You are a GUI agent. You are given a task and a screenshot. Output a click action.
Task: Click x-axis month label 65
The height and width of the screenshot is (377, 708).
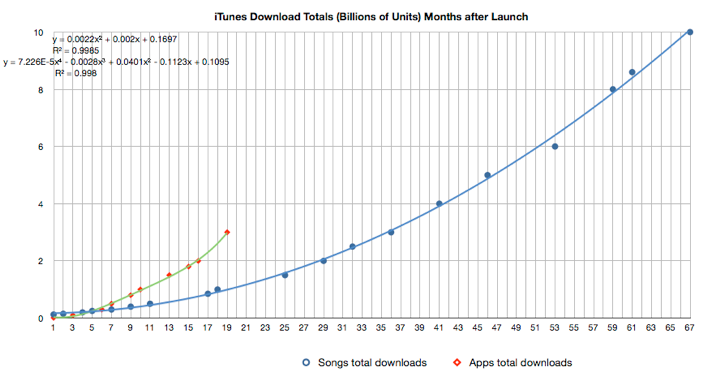[x=670, y=328]
